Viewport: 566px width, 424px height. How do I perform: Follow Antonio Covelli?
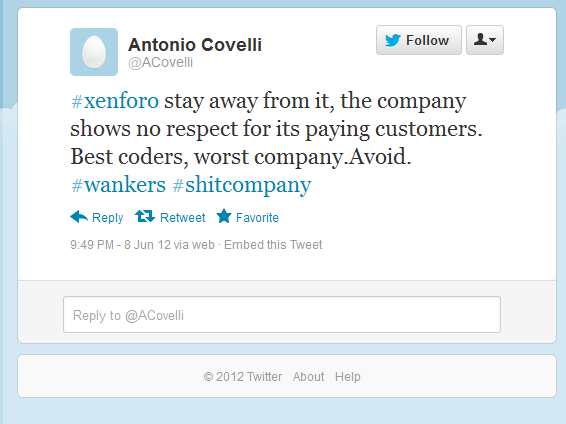419,40
